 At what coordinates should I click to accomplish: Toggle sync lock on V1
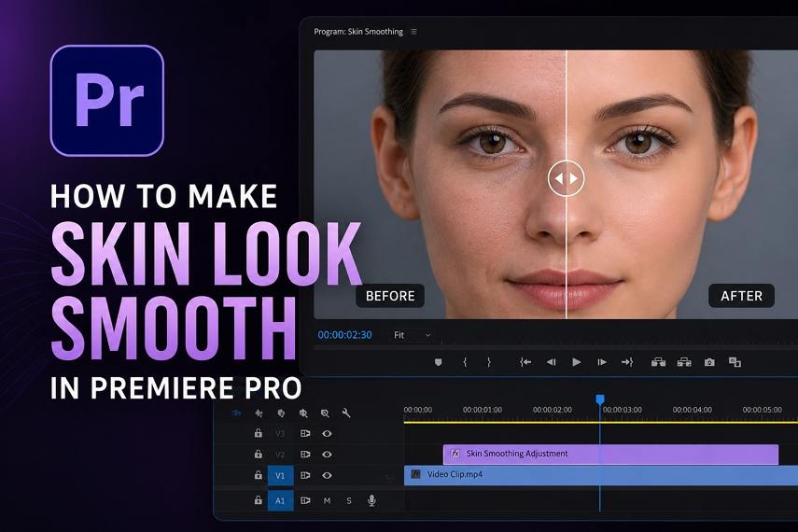(305, 475)
